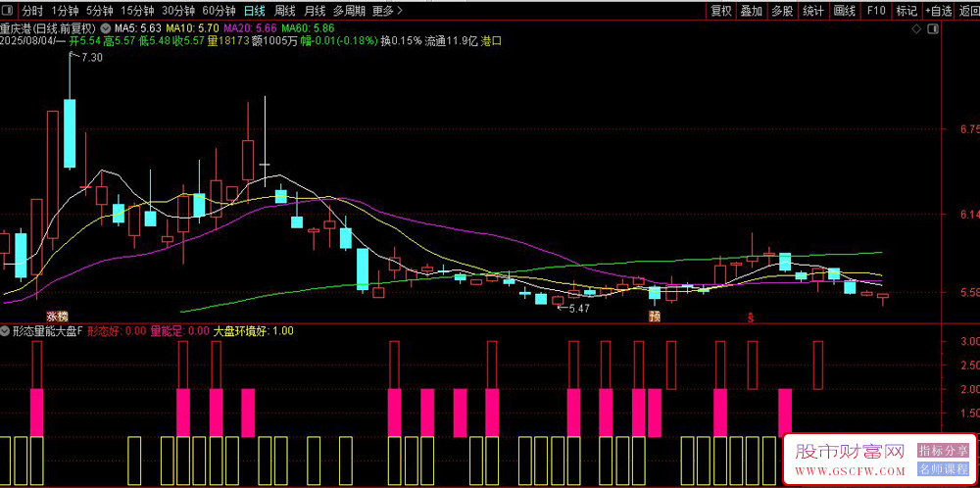The height and width of the screenshot is (488, 980).
Task: Open F10 company info
Action: click(x=875, y=11)
